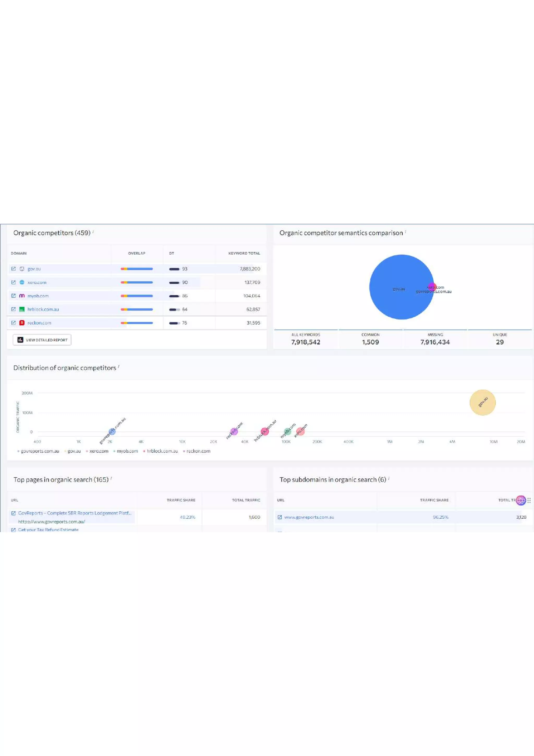Open reckon.com in new tab icon
The image size is (534, 756).
click(x=14, y=323)
